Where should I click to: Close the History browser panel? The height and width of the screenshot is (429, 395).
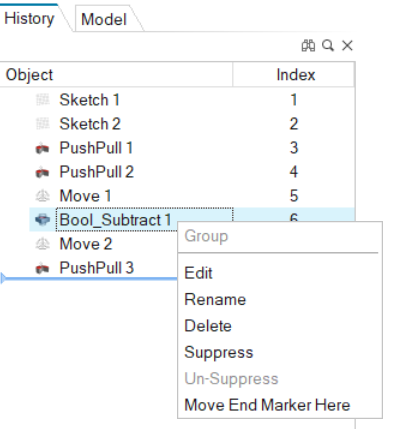point(347,46)
